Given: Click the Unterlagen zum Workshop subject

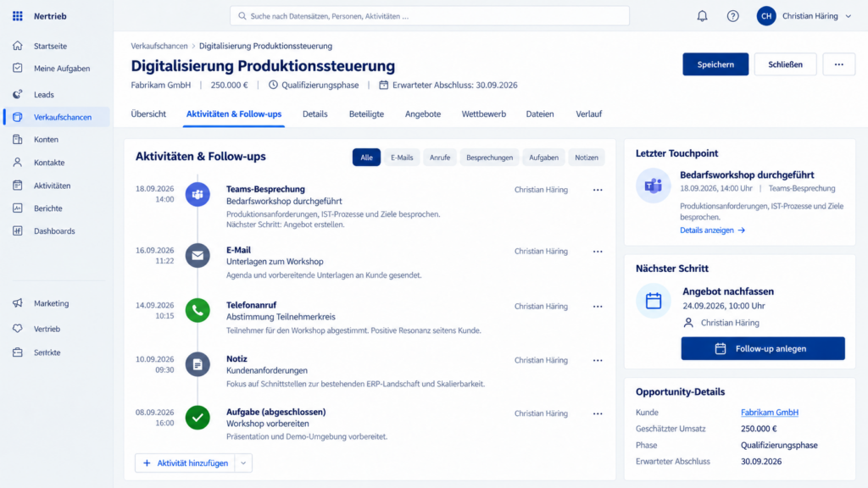Looking at the screenshot, I should (x=275, y=262).
